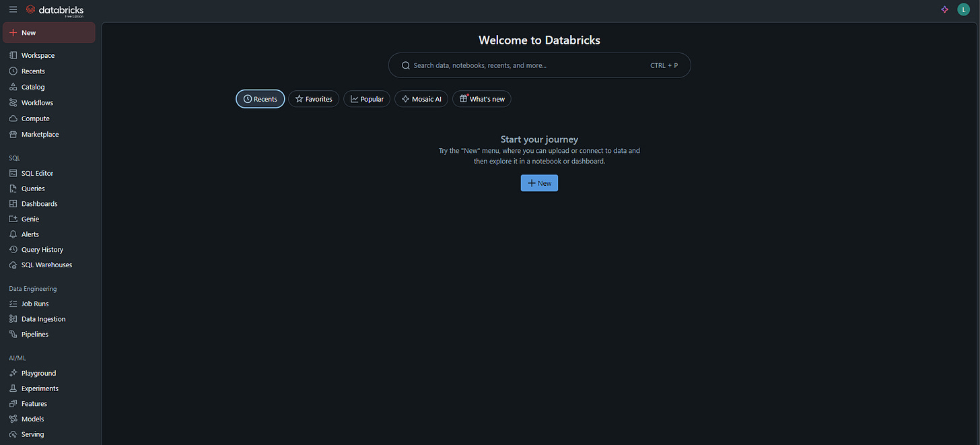This screenshot has height=445, width=980.
Task: Switch to the Popular tab
Action: (x=367, y=99)
